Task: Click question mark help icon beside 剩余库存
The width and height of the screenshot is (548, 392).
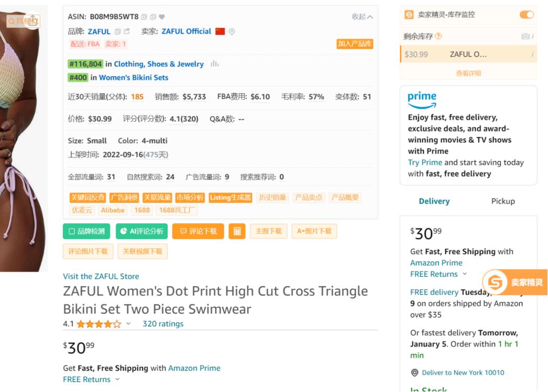Action: (x=439, y=36)
